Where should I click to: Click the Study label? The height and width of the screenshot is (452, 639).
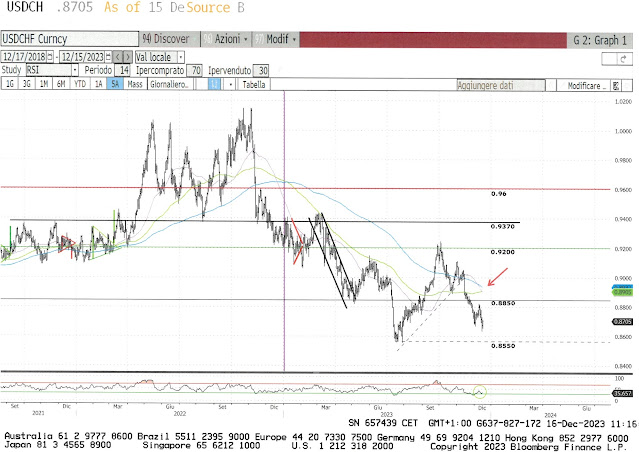pos(11,70)
